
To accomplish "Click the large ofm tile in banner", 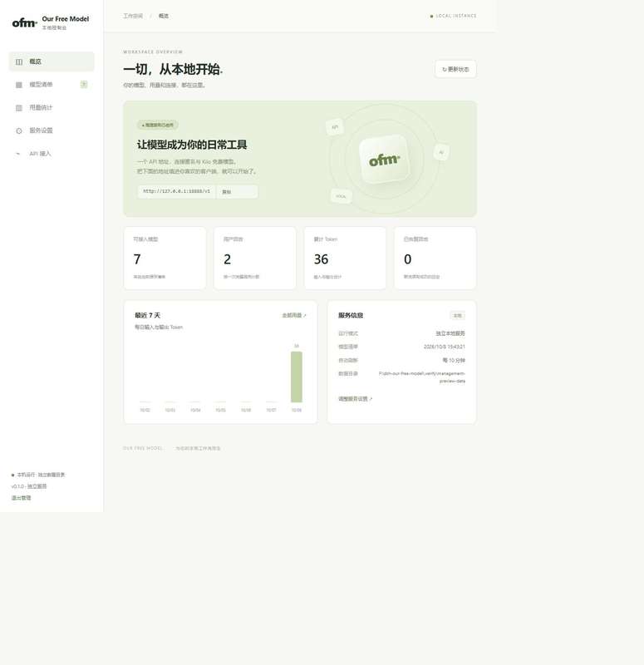I will pos(384,159).
